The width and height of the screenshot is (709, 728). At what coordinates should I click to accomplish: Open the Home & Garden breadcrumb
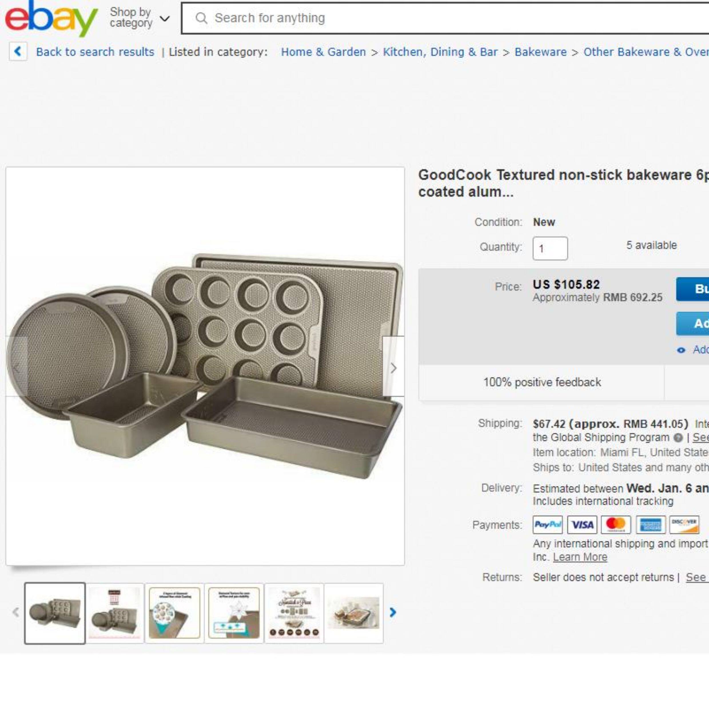(323, 52)
